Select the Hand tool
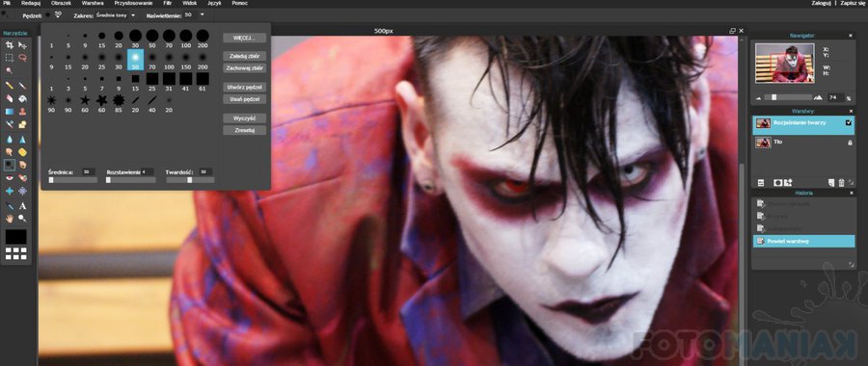 [x=10, y=219]
